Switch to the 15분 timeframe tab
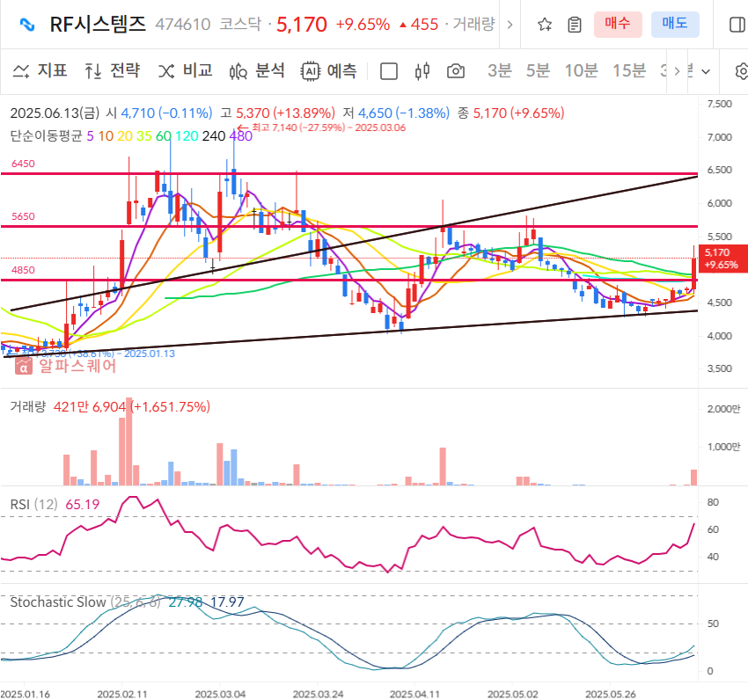Image resolution: width=748 pixels, height=700 pixels. 628,72
